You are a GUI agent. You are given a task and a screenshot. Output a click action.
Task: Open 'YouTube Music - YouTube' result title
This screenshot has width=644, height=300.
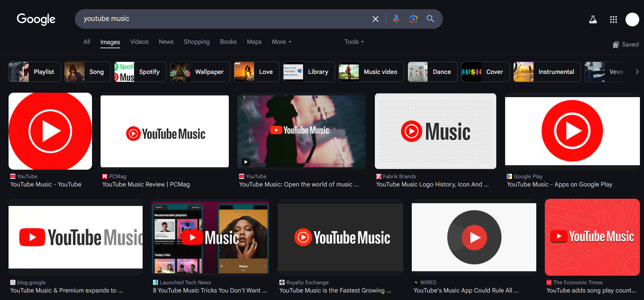pyautogui.click(x=46, y=184)
